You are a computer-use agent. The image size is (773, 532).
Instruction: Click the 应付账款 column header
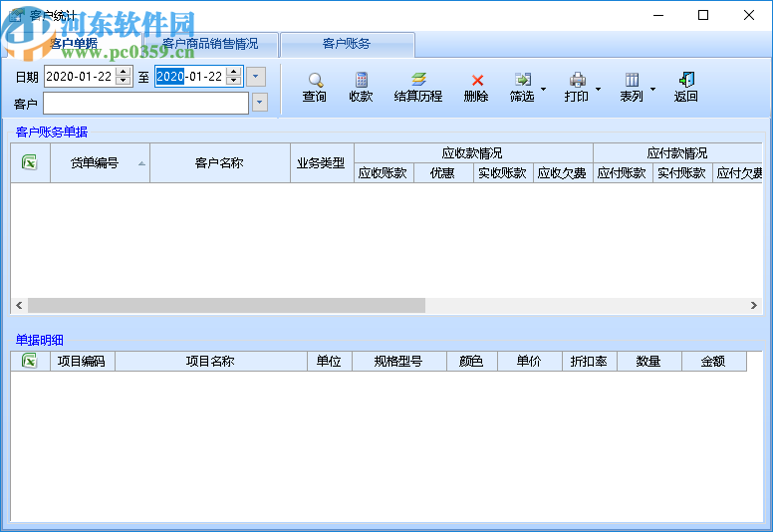[x=623, y=173]
